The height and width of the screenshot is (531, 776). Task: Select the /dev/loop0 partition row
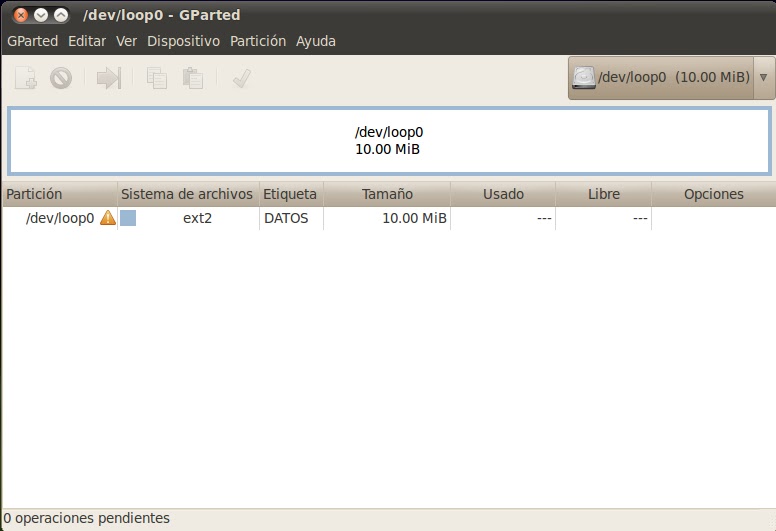click(x=388, y=218)
